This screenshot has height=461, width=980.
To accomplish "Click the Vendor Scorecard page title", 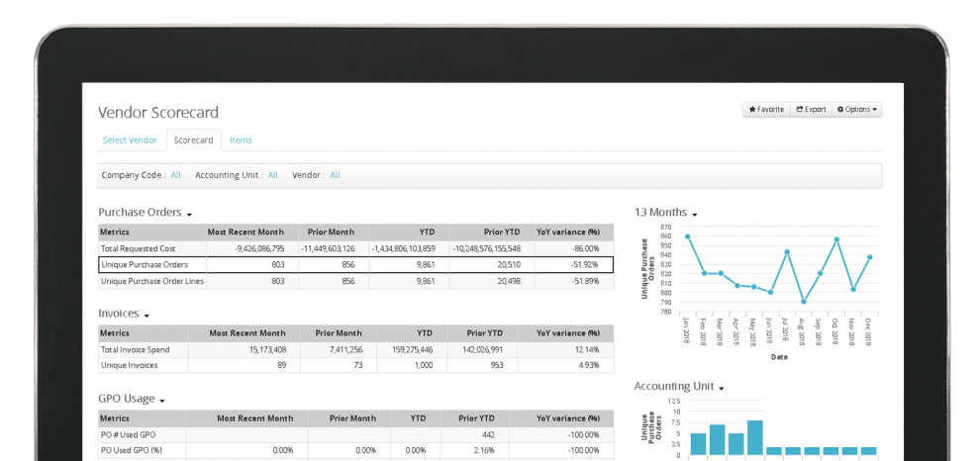I will pyautogui.click(x=158, y=113).
